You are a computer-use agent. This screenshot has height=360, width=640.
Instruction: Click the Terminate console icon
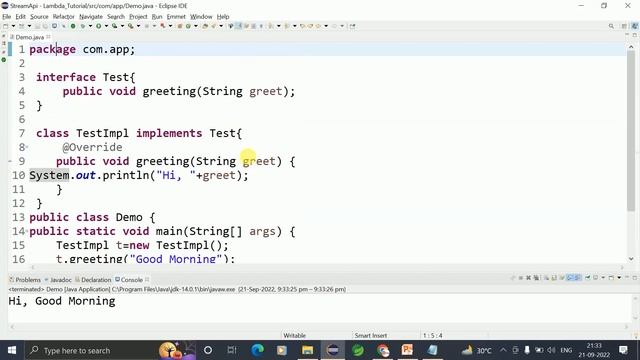coord(520,278)
